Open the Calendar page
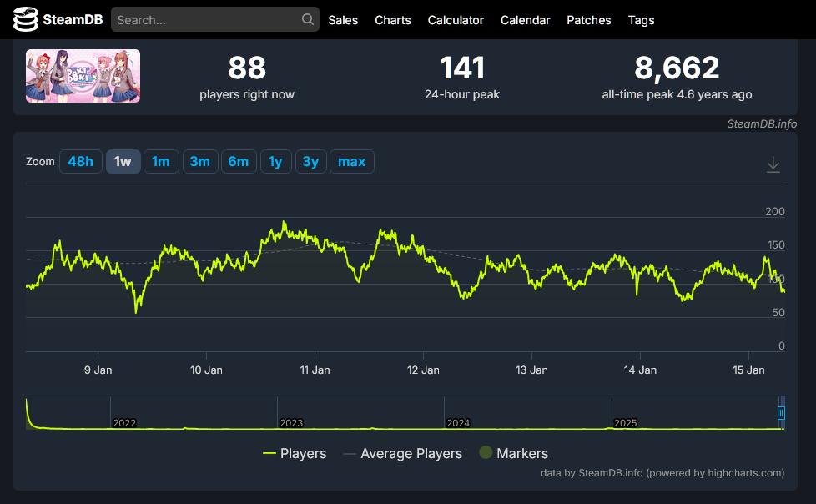 pyautogui.click(x=525, y=20)
